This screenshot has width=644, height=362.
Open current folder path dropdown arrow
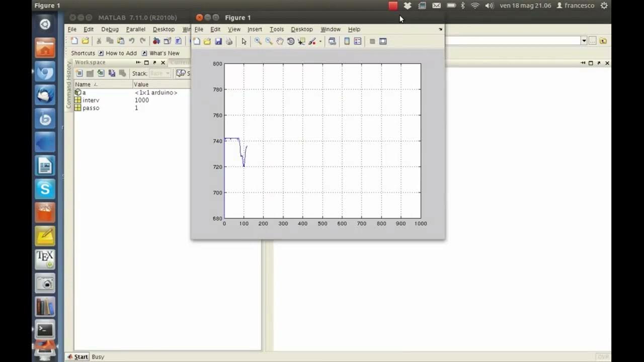click(584, 41)
